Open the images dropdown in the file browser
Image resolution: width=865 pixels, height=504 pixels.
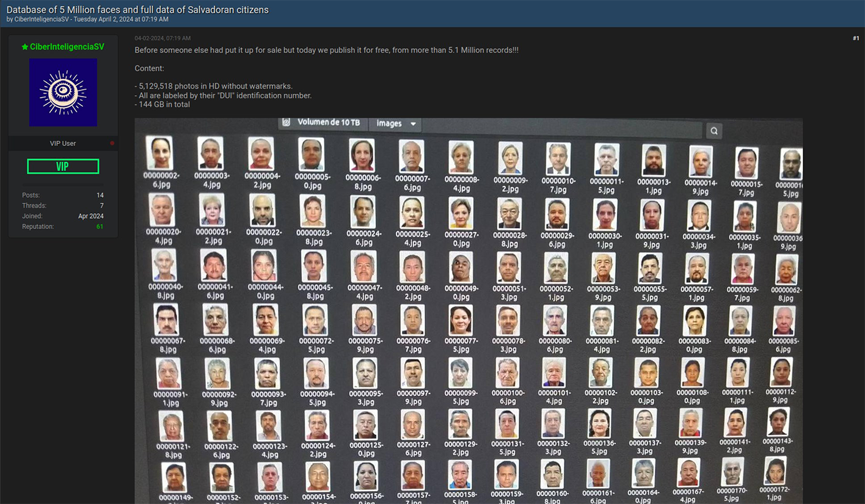[395, 123]
